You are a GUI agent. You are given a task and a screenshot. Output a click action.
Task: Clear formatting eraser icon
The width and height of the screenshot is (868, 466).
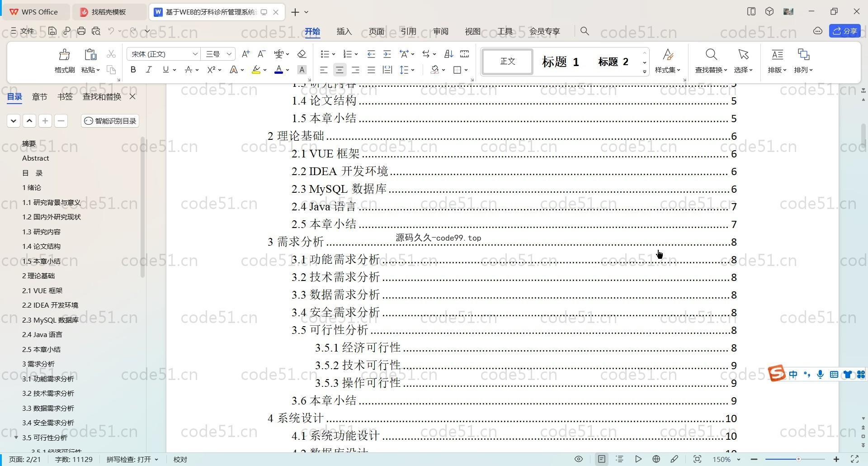302,54
